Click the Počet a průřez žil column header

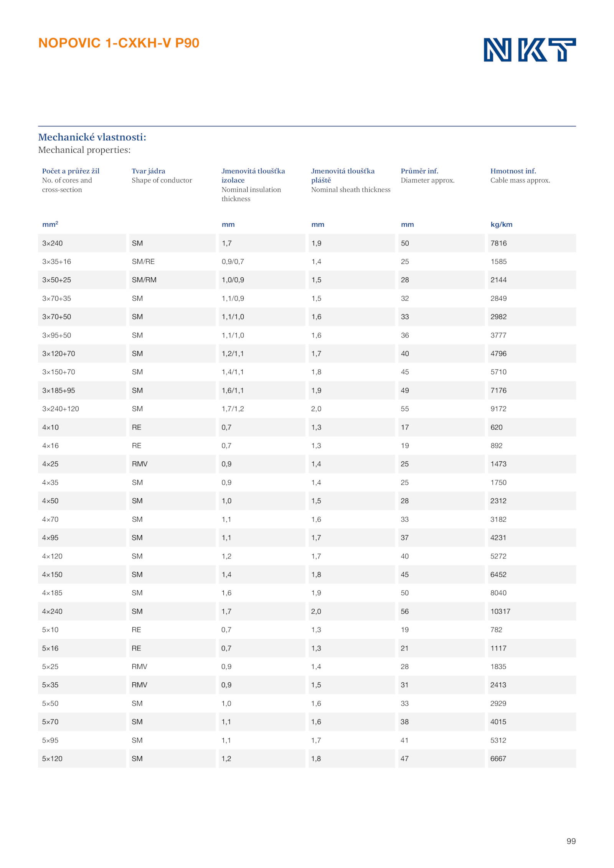[71, 171]
